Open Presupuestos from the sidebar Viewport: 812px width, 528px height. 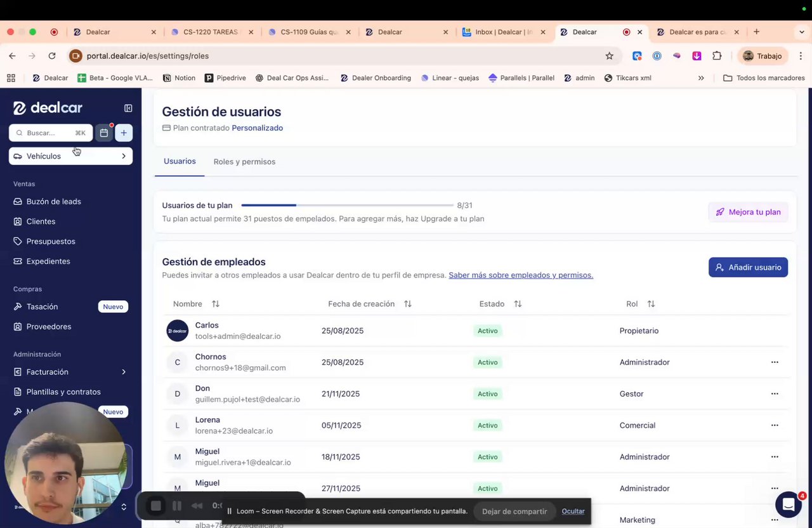click(x=51, y=241)
